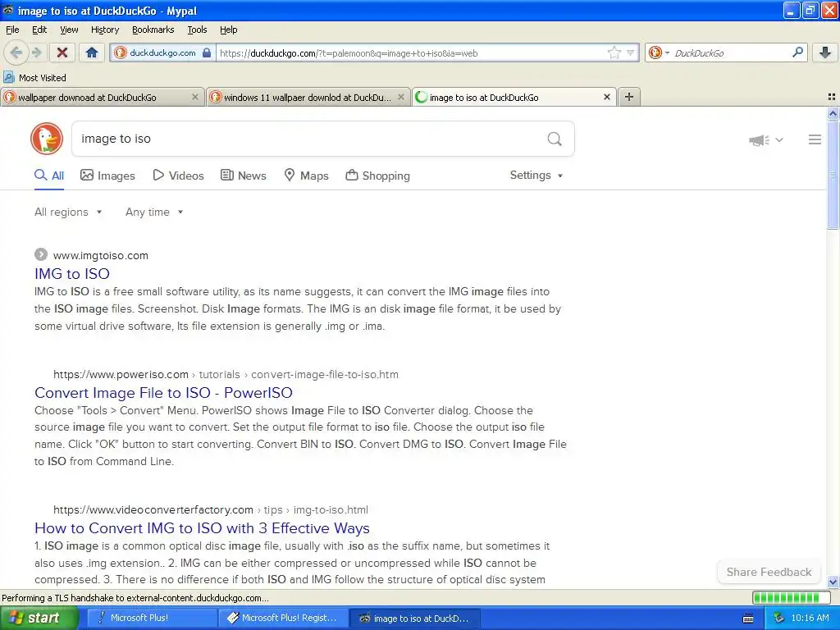Open the Bookmarks menu
The width and height of the screenshot is (840, 630).
[x=153, y=30]
